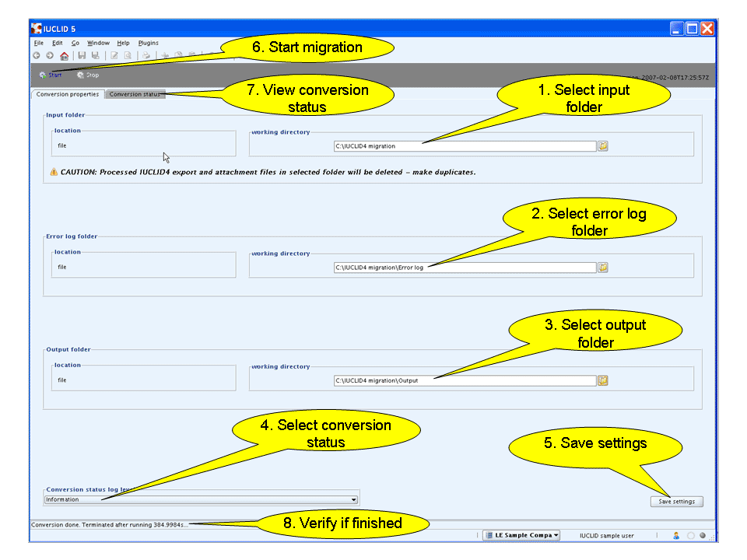This screenshot has width=747, height=560.
Task: Click the Output folder working directory field
Action: tap(465, 380)
